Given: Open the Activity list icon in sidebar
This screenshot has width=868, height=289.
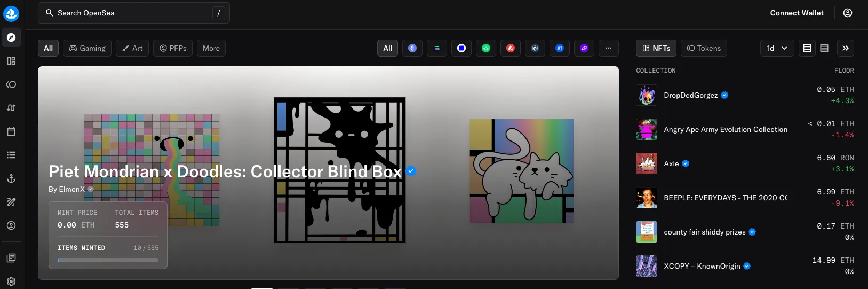Looking at the screenshot, I should [x=11, y=155].
